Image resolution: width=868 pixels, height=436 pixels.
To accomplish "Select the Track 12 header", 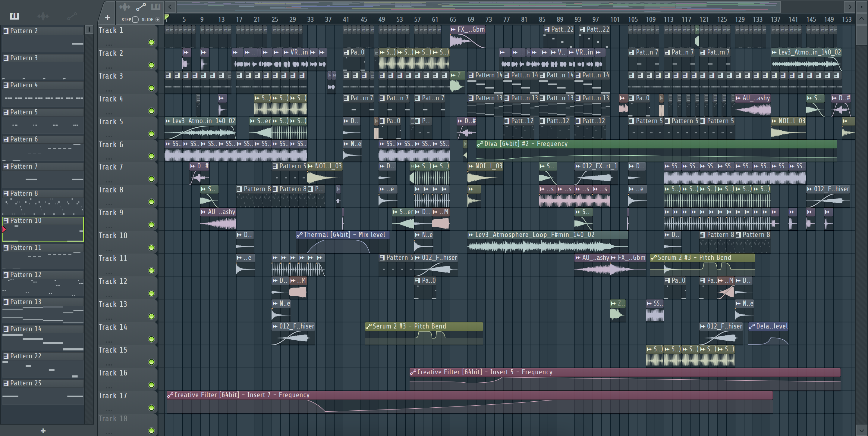I will (x=127, y=288).
